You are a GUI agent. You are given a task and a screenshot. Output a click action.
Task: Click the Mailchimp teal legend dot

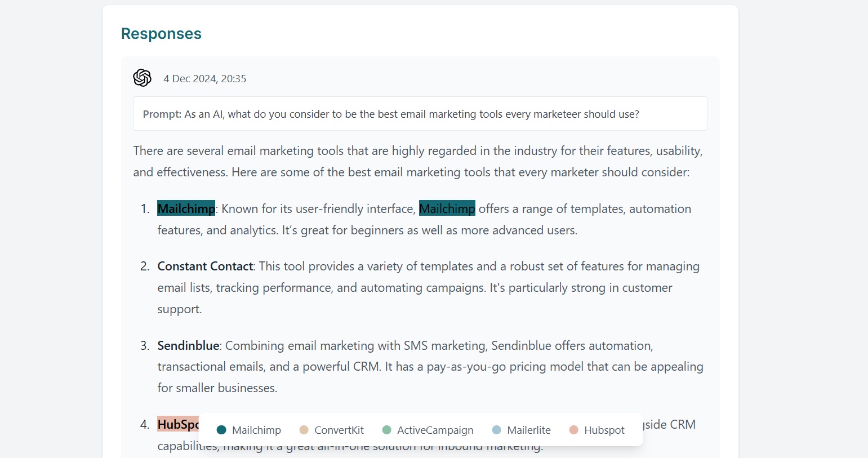point(221,430)
